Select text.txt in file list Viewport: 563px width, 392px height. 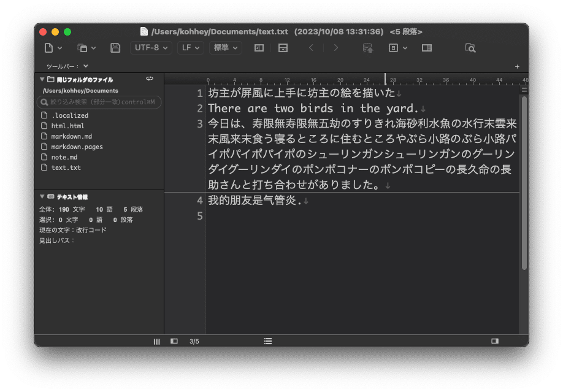click(x=66, y=167)
